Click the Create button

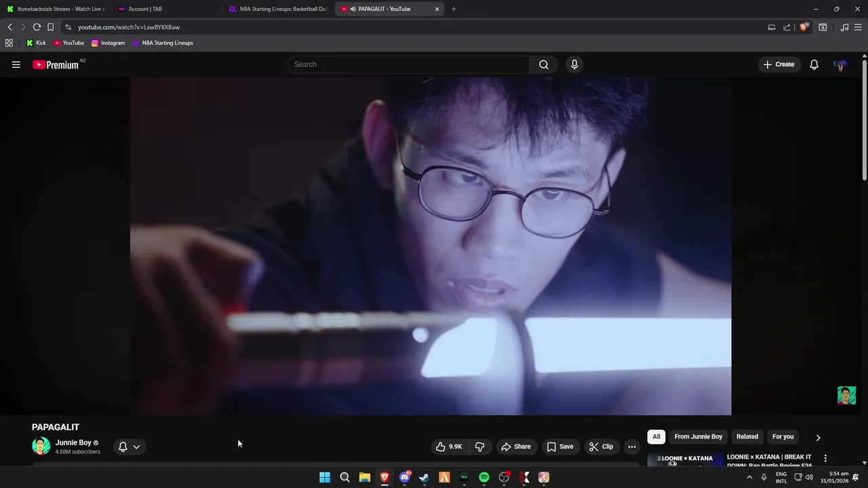778,64
